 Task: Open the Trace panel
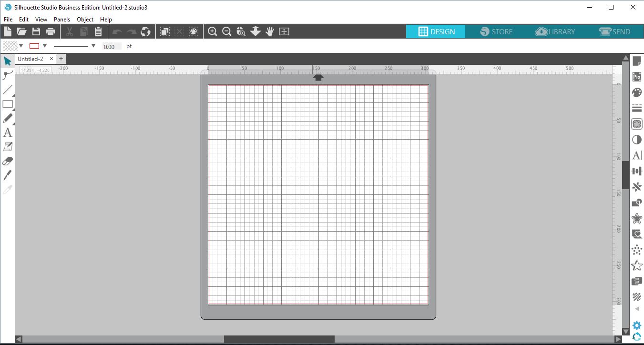tap(636, 124)
